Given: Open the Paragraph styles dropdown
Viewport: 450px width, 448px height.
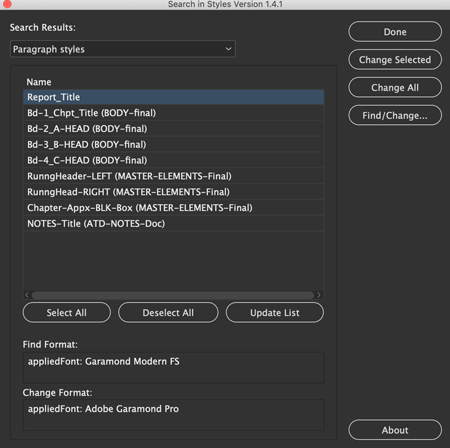Looking at the screenshot, I should tap(123, 49).
